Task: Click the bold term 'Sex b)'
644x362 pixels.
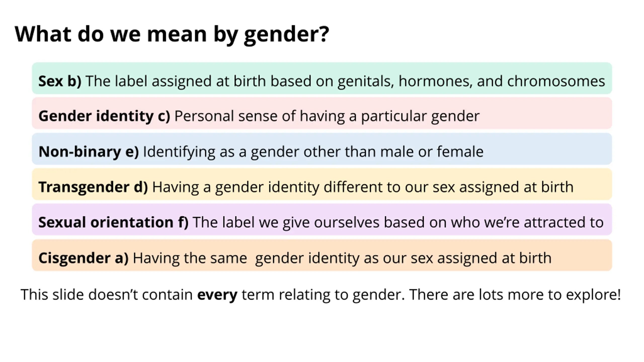Action: [60, 81]
